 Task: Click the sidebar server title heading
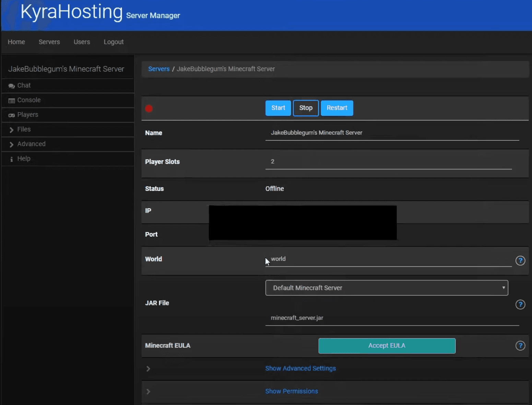(x=66, y=69)
